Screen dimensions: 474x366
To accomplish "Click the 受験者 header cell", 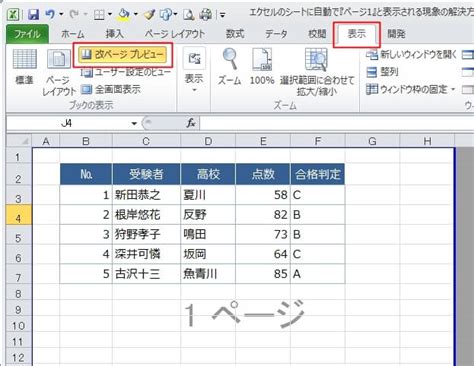I will click(146, 174).
